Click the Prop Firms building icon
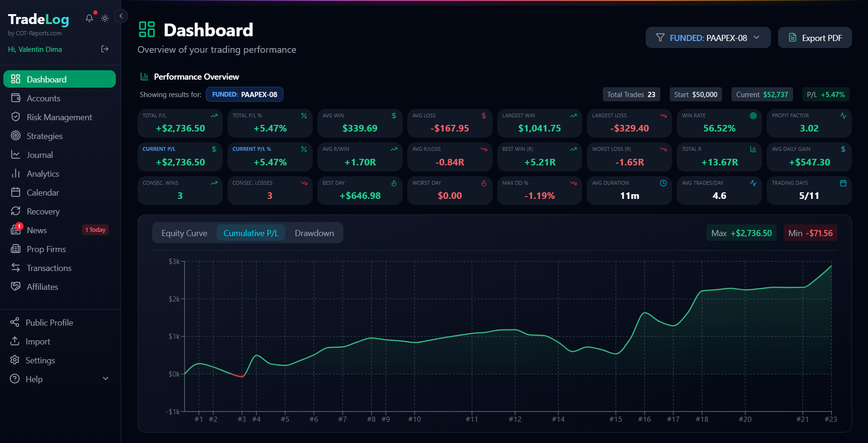868x443 pixels. [16, 249]
